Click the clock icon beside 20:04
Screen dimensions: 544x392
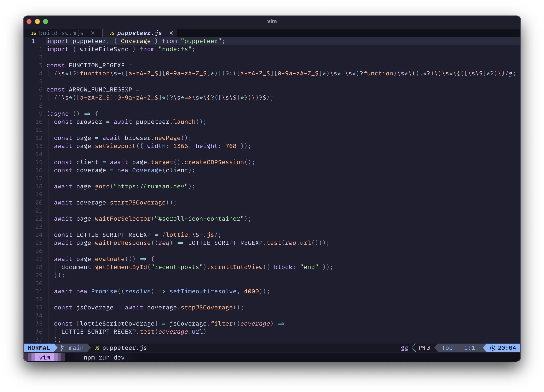[492, 348]
